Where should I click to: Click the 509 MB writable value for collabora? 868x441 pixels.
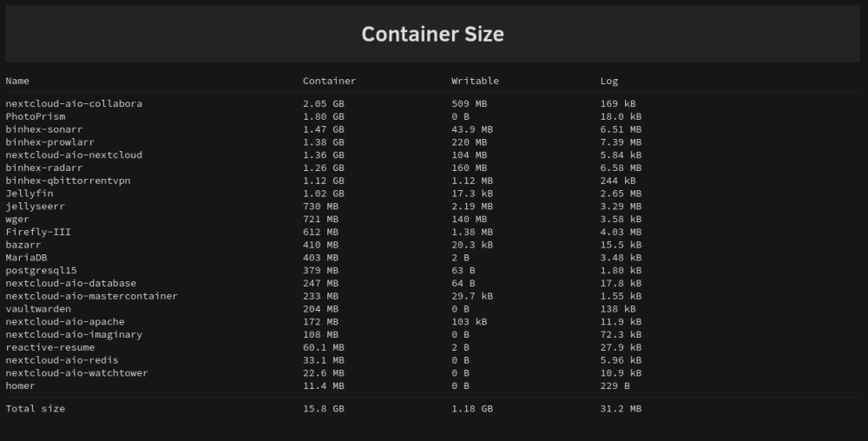tap(469, 103)
